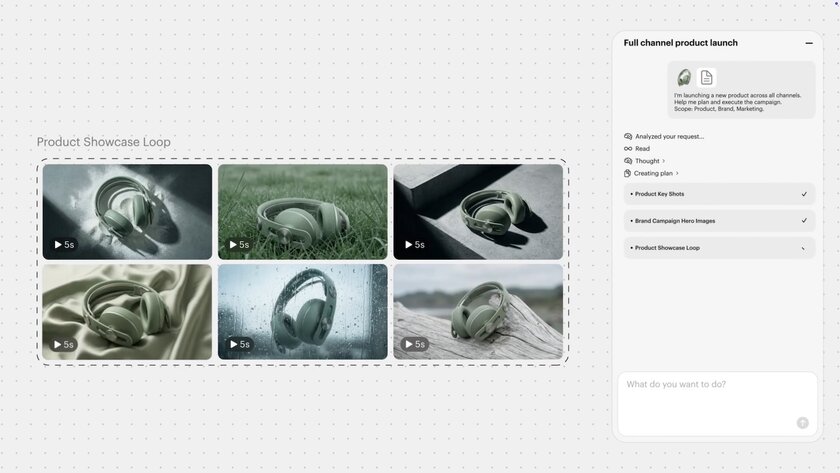Click the send arrow button in chat
The height and width of the screenshot is (473, 840).
pyautogui.click(x=802, y=423)
